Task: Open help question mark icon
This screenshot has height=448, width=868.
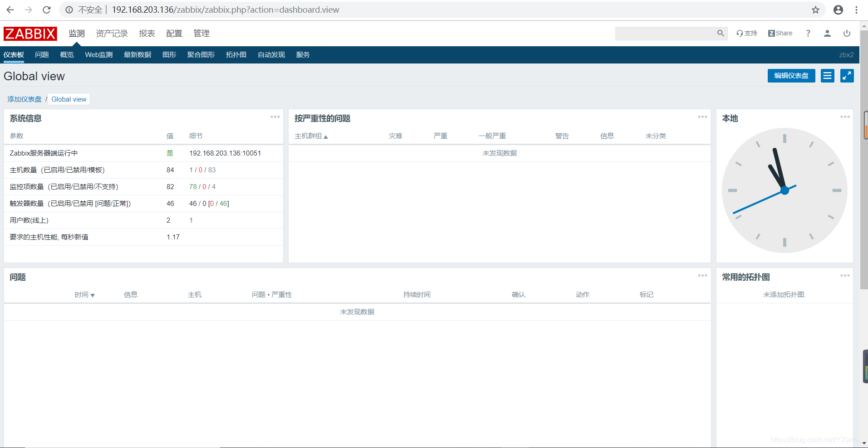Action: tap(808, 33)
